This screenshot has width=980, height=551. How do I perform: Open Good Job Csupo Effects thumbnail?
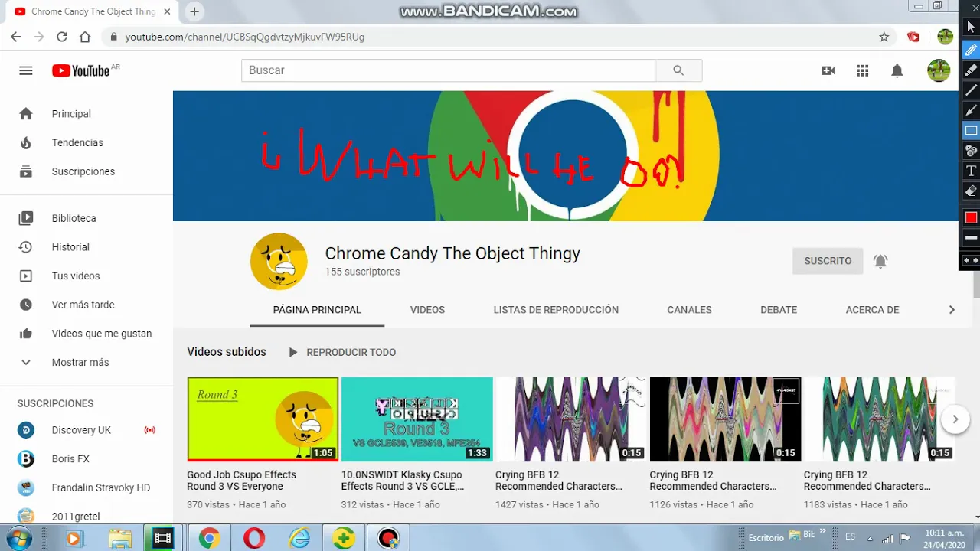[x=263, y=419]
